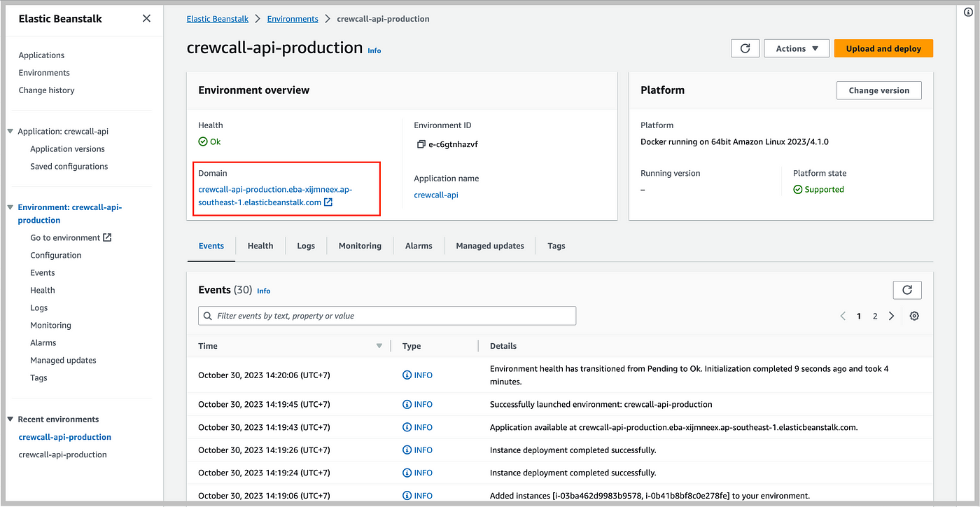The width and height of the screenshot is (980, 507).
Task: Click INFO icon for 14:19:06 event
Action: pos(407,496)
